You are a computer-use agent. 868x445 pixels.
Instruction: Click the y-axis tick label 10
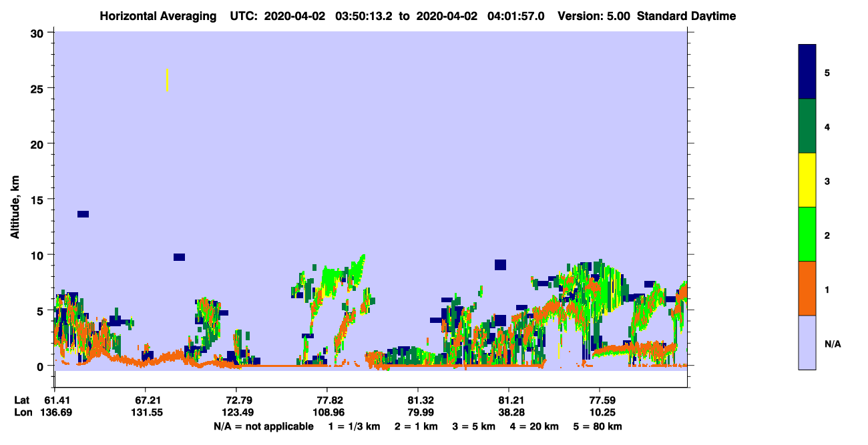[x=39, y=255]
